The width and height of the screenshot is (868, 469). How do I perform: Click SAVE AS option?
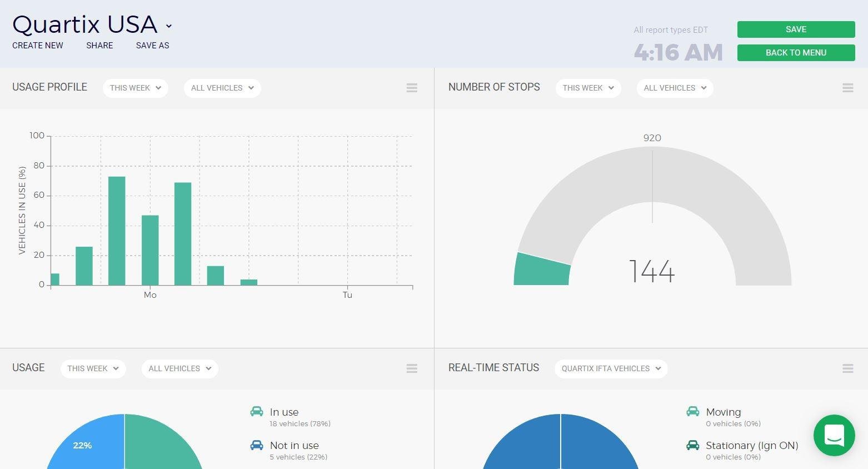click(x=153, y=46)
